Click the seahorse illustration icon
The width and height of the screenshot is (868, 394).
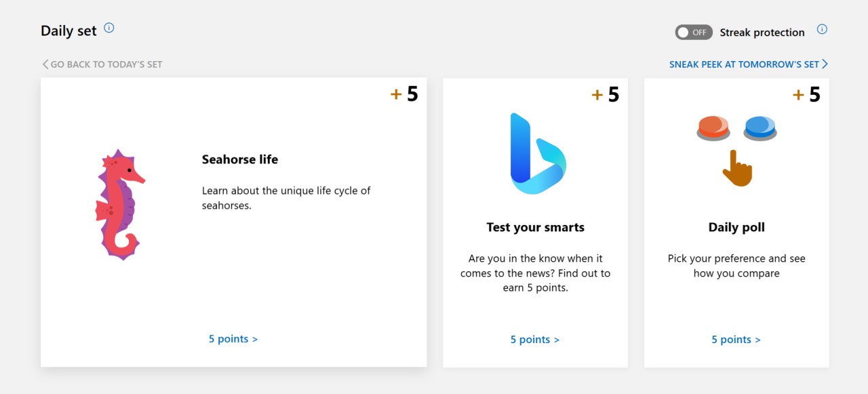tap(119, 204)
